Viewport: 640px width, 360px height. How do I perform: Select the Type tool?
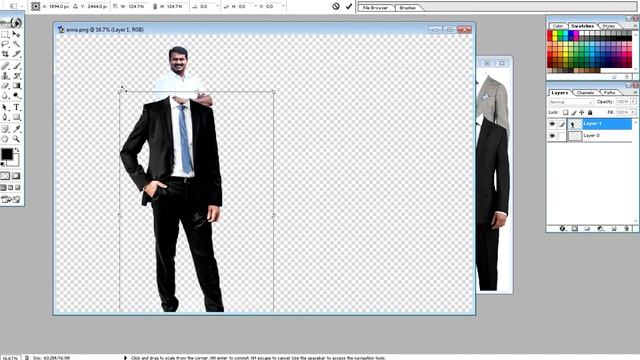16,107
